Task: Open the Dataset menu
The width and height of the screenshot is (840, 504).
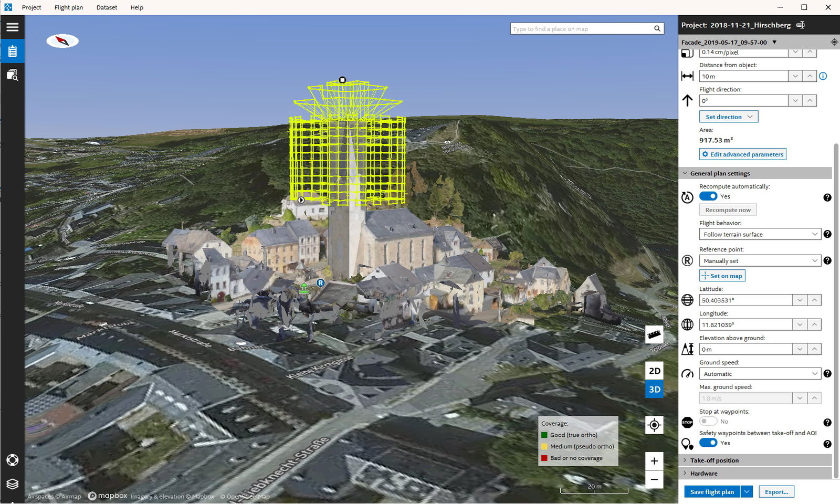Action: pos(107,7)
